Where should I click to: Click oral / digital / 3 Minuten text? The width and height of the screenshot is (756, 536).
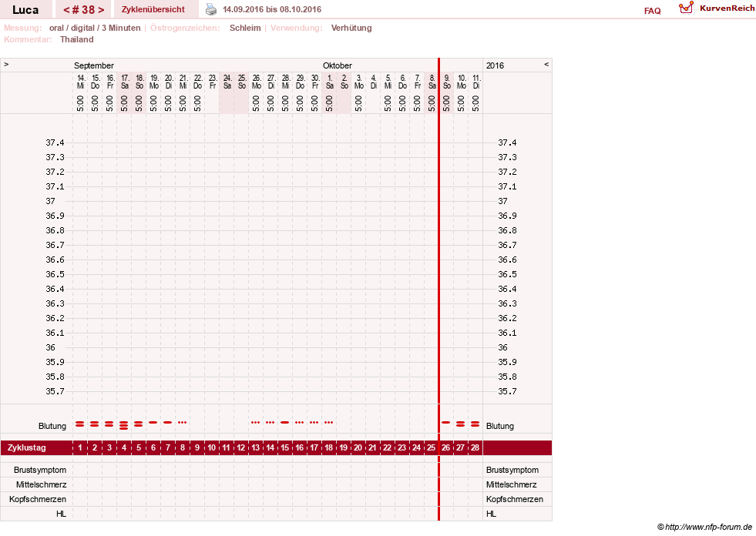tap(95, 28)
